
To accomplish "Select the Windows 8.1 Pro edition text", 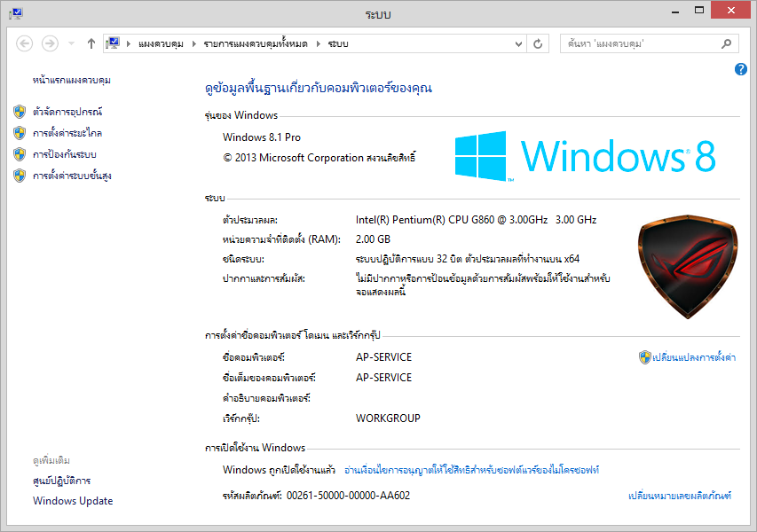I will (262, 137).
